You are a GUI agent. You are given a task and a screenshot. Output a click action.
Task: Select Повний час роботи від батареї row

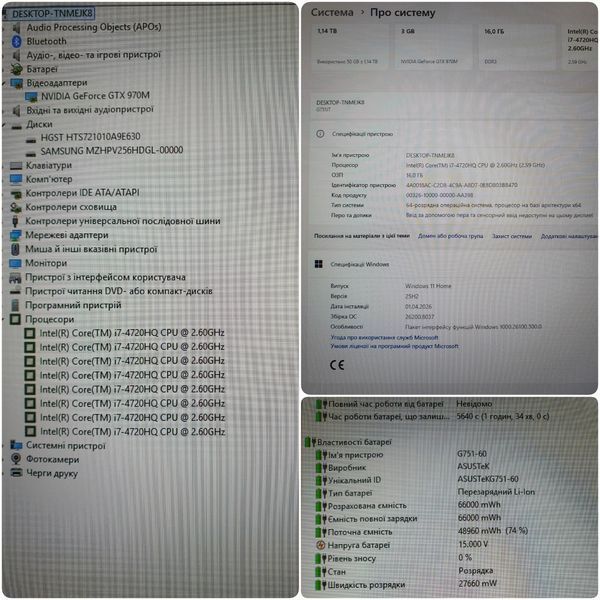404,404
